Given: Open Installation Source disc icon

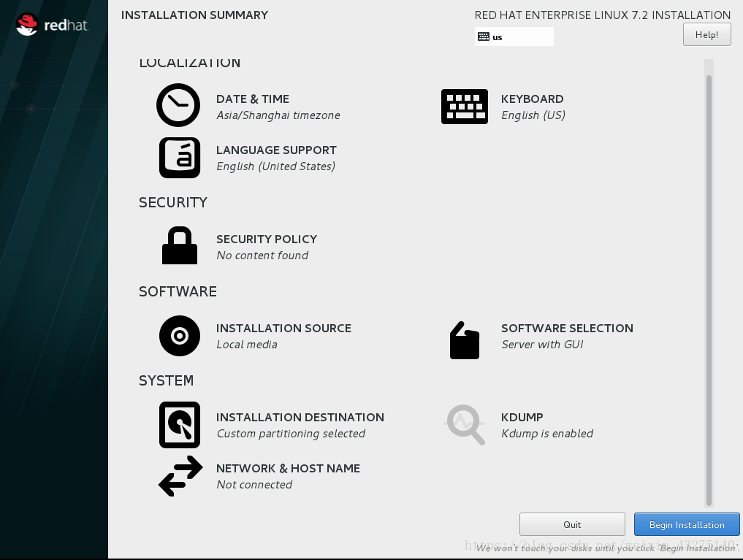Looking at the screenshot, I should click(180, 336).
